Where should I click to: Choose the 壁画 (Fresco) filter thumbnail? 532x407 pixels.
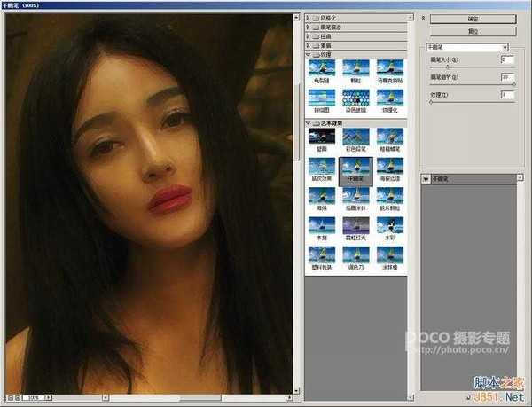tap(321, 137)
